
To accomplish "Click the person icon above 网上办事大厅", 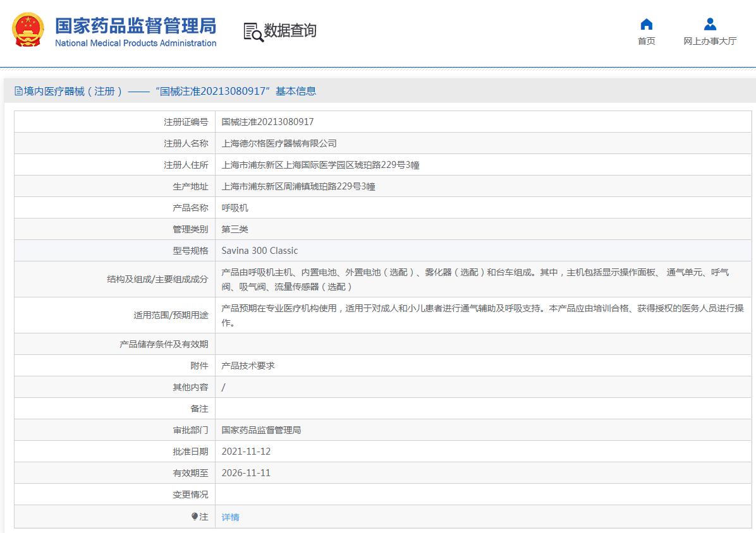I will (710, 24).
